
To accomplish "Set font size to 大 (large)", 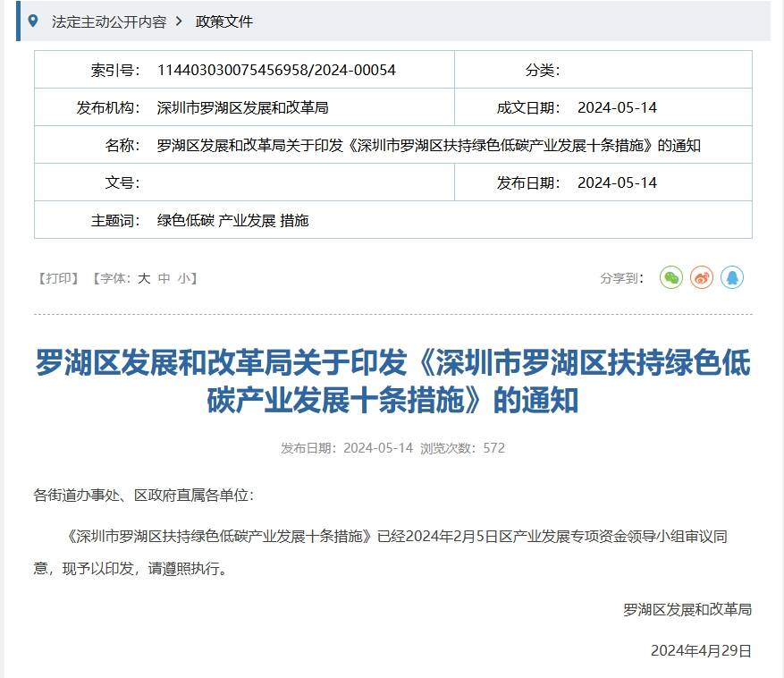I will point(144,278).
